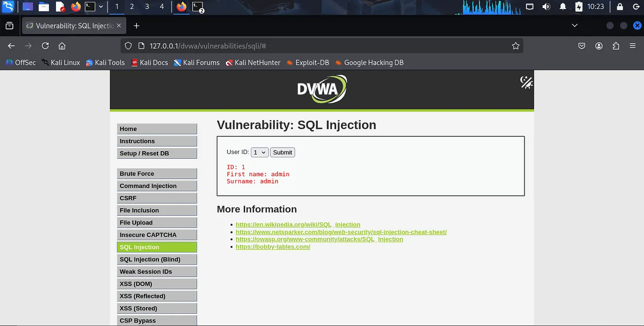Screen dimensions: 644x326
Task: Open the extensions puzzle icon
Action: [616, 46]
